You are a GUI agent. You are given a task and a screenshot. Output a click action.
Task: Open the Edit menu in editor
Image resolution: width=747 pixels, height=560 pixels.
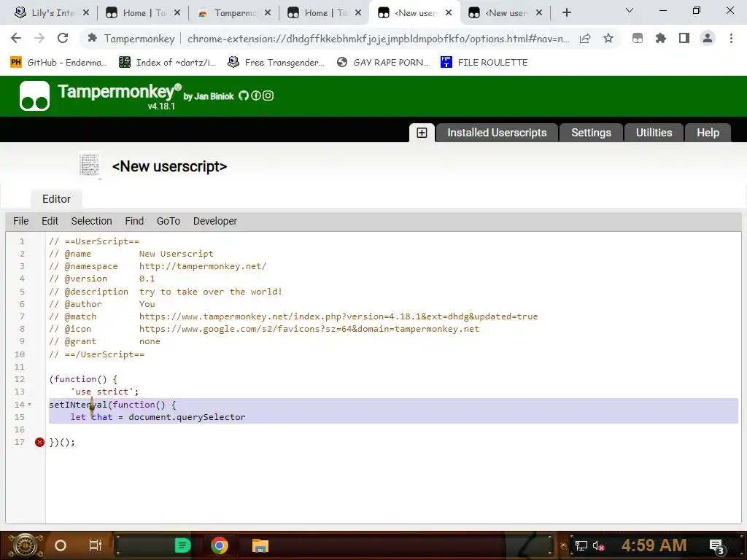(50, 221)
